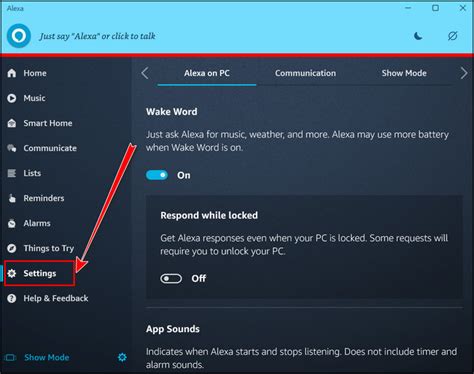Close the Alexa window
474x374 pixels.
463,8
